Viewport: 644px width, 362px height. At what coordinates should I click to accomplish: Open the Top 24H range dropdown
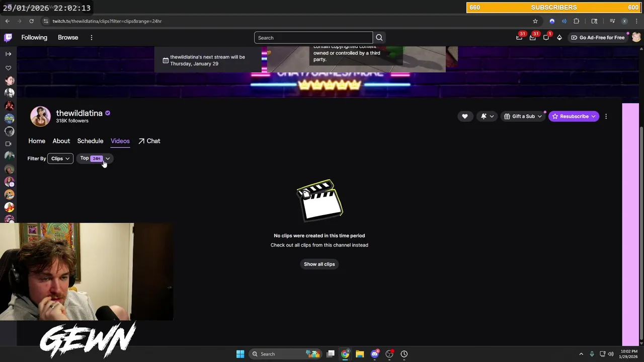click(x=95, y=158)
